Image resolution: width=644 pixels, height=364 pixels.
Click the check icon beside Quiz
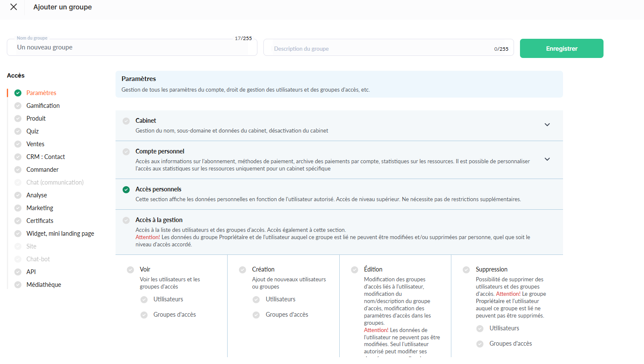(x=18, y=131)
